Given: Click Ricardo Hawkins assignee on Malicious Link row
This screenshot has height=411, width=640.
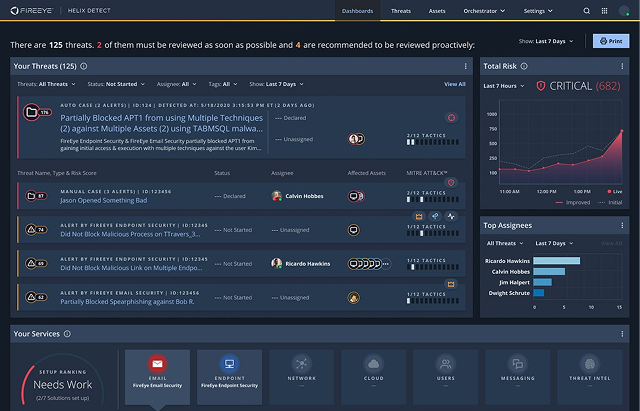Looking at the screenshot, I should 300,264.
